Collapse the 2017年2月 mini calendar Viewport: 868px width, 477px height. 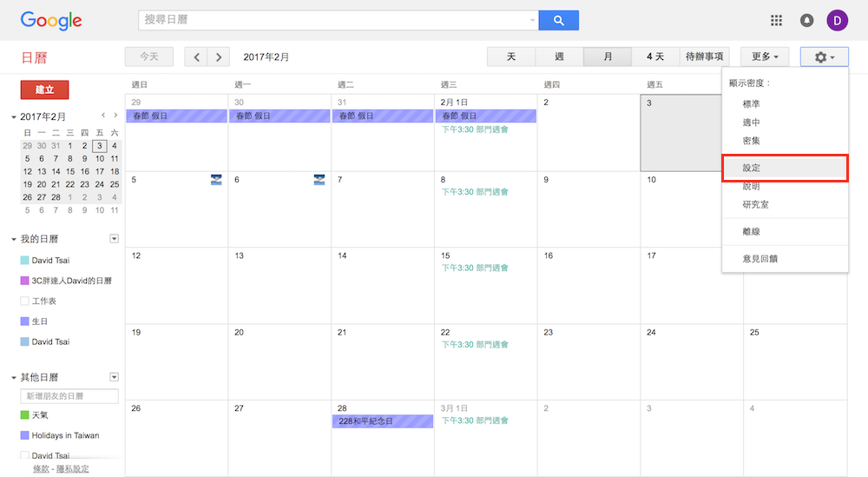tap(14, 117)
